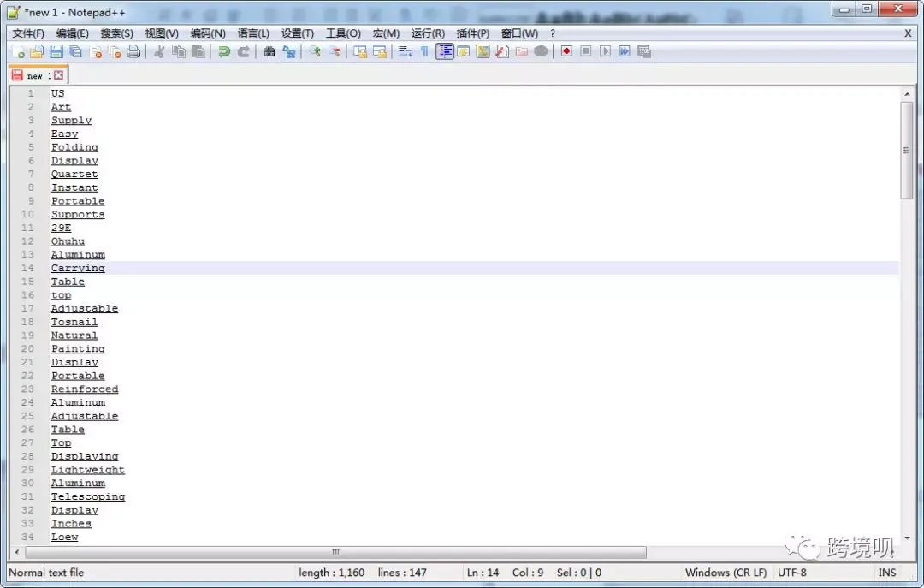Save the file with the floppy disk icon
Screen dimensions: 924x588
56,52
